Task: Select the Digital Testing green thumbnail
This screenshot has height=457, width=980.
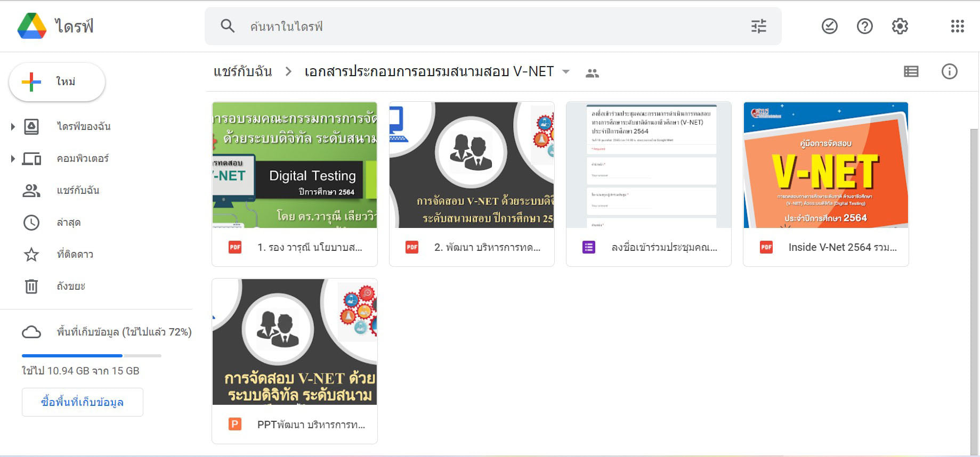Action: coord(295,165)
